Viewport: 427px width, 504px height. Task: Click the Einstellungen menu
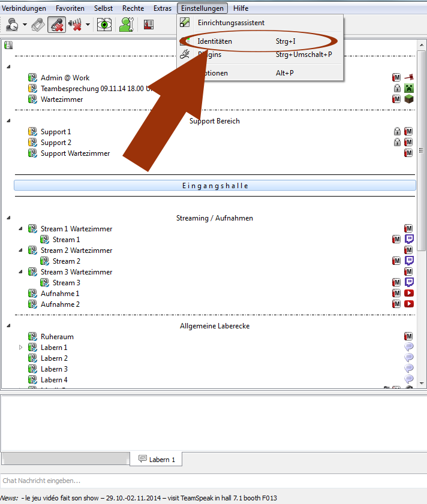(202, 8)
